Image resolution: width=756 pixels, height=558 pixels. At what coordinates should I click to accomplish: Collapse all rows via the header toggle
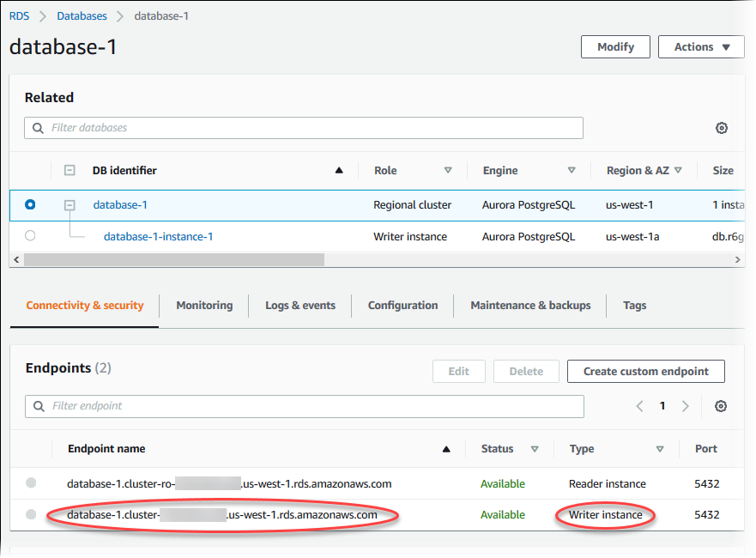click(x=70, y=171)
